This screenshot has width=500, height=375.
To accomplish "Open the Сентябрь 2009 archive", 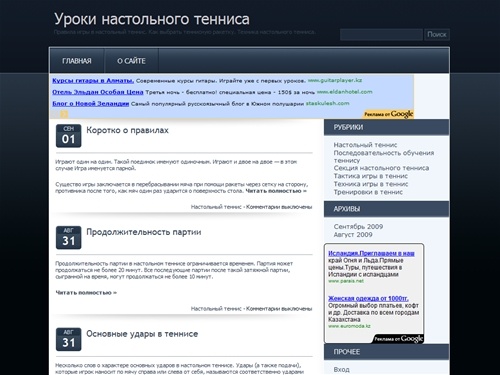I will pyautogui.click(x=358, y=227).
